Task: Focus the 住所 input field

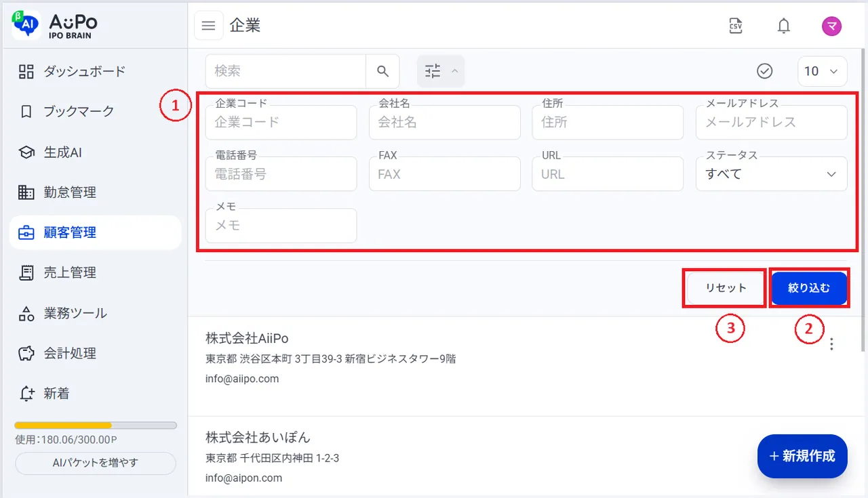Action: [x=608, y=123]
